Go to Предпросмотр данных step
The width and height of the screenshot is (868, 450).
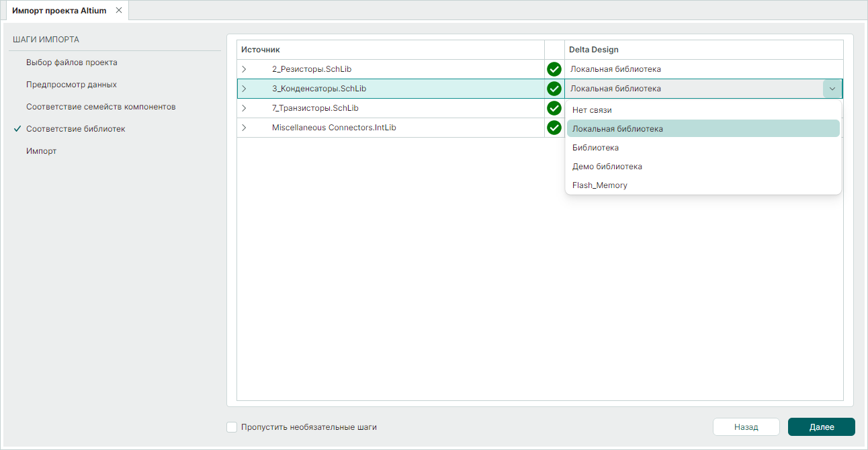tap(71, 85)
